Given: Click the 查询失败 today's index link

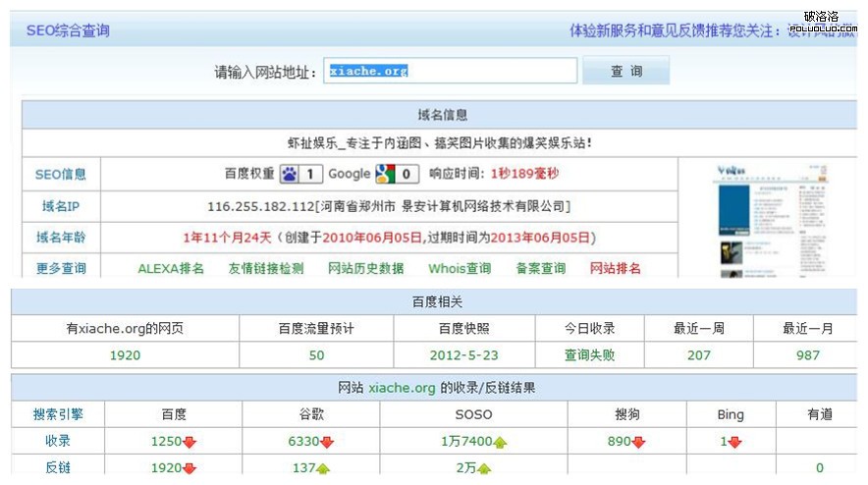Looking at the screenshot, I should [589, 355].
